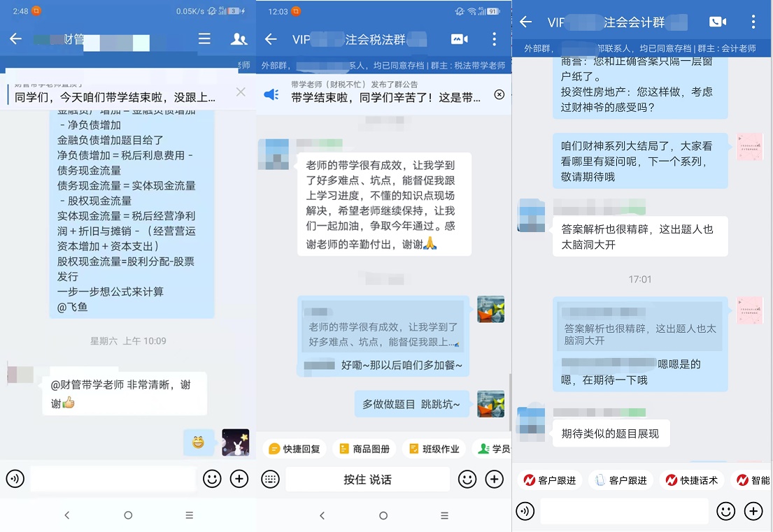Image resolution: width=773 pixels, height=532 pixels.
Task: Start video meeting in 注会税法群
Action: (460, 39)
